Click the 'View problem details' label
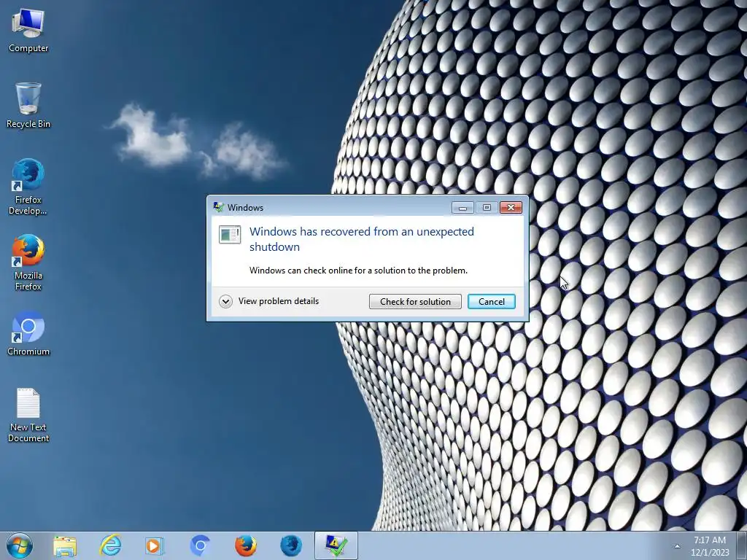 tap(279, 301)
